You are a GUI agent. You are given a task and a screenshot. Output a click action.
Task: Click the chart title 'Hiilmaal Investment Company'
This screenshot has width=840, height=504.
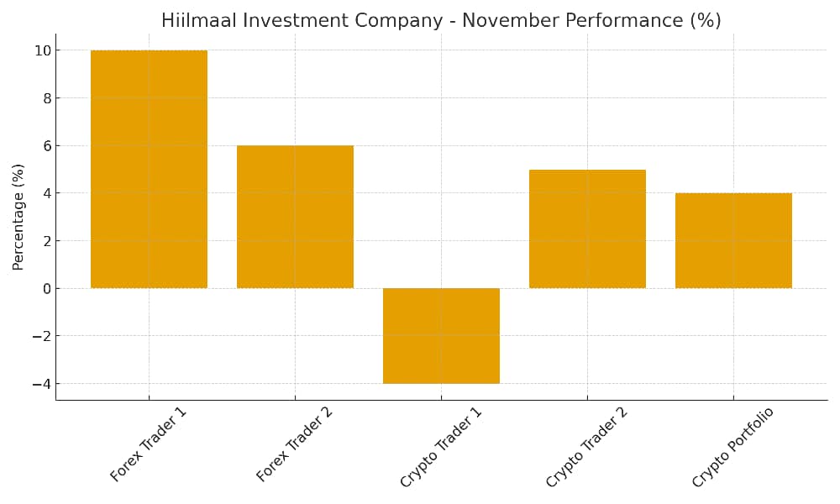click(440, 21)
